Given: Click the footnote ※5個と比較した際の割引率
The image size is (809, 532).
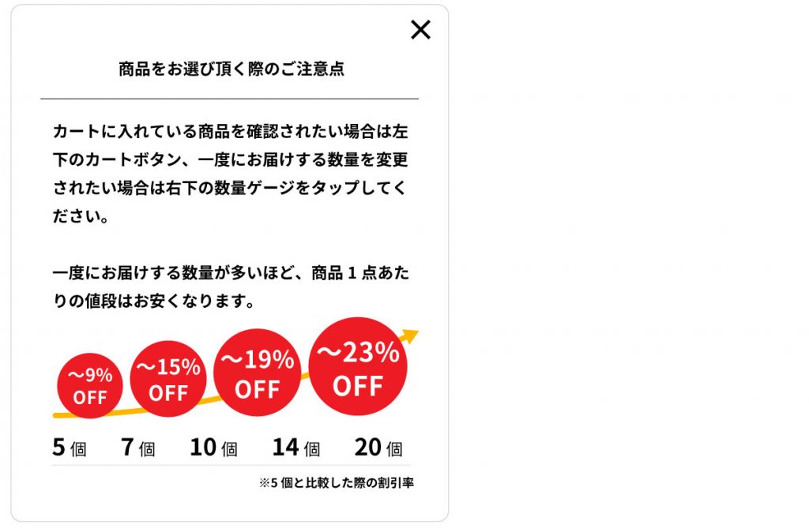Looking at the screenshot, I should pyautogui.click(x=336, y=483).
